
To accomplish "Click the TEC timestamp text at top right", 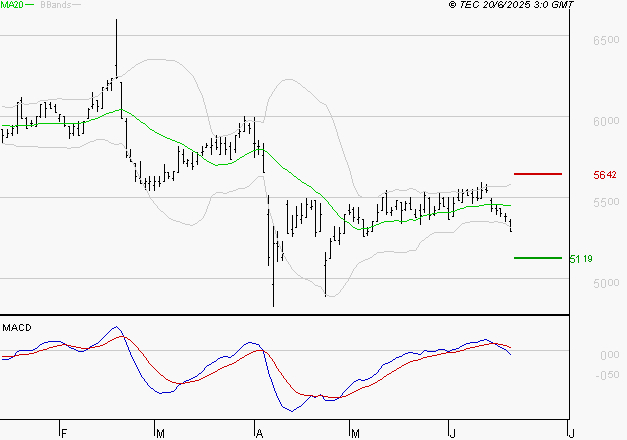I will [512, 6].
